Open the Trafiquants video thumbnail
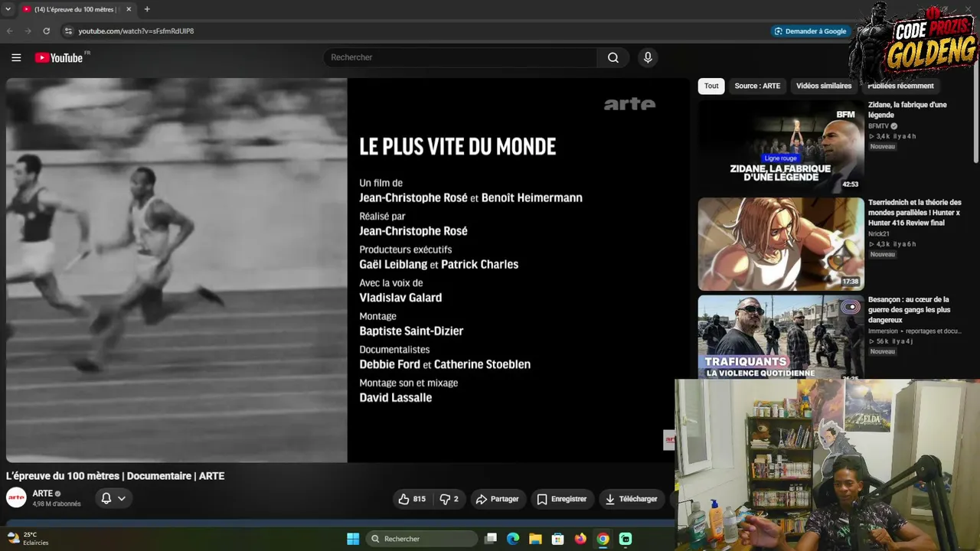The width and height of the screenshot is (980, 551). (x=781, y=337)
